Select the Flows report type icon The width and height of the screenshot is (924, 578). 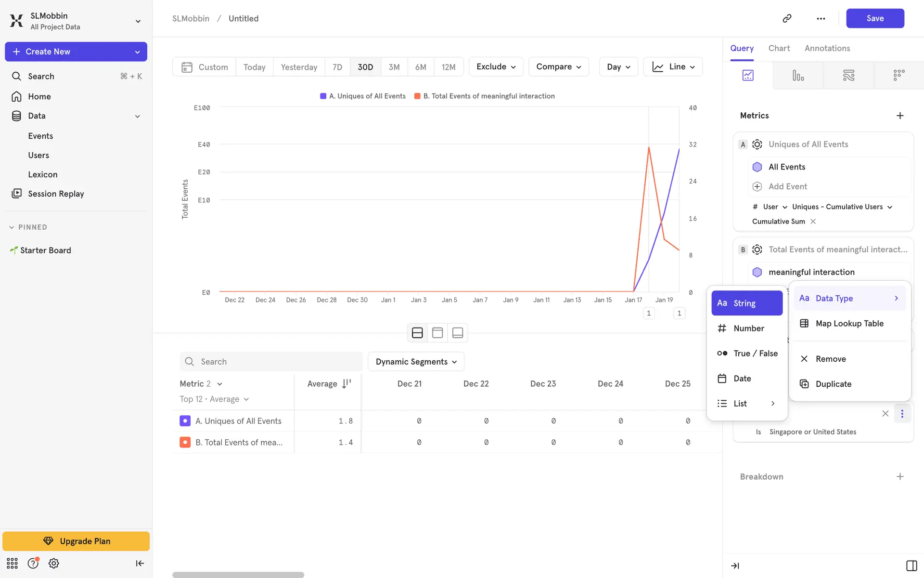click(x=848, y=76)
